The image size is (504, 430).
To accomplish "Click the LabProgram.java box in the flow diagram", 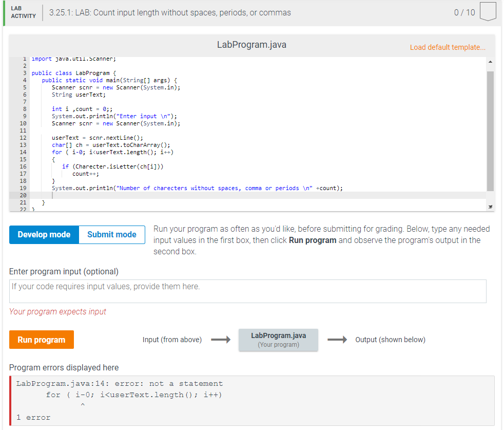I will point(278,340).
